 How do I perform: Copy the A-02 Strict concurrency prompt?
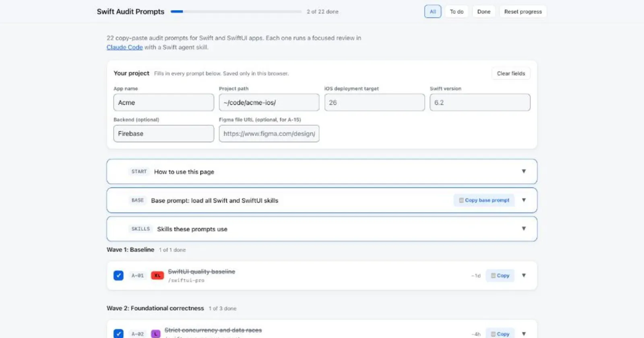(500, 334)
